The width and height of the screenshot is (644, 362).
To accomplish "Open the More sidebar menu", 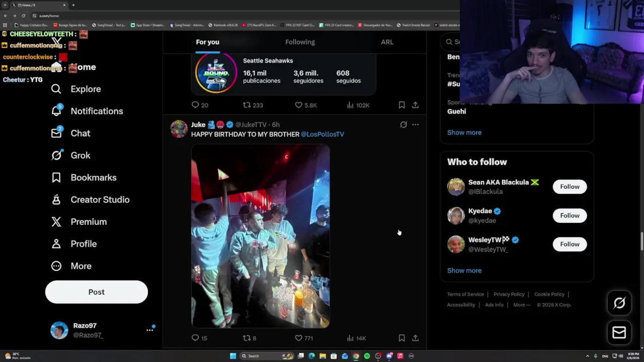I will click(71, 266).
